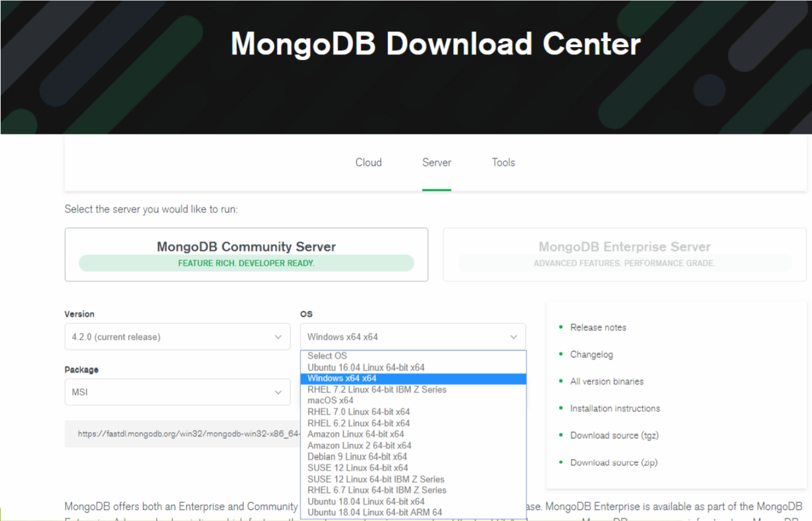Pick Debian 9 Linux 64-bit x64

point(413,457)
